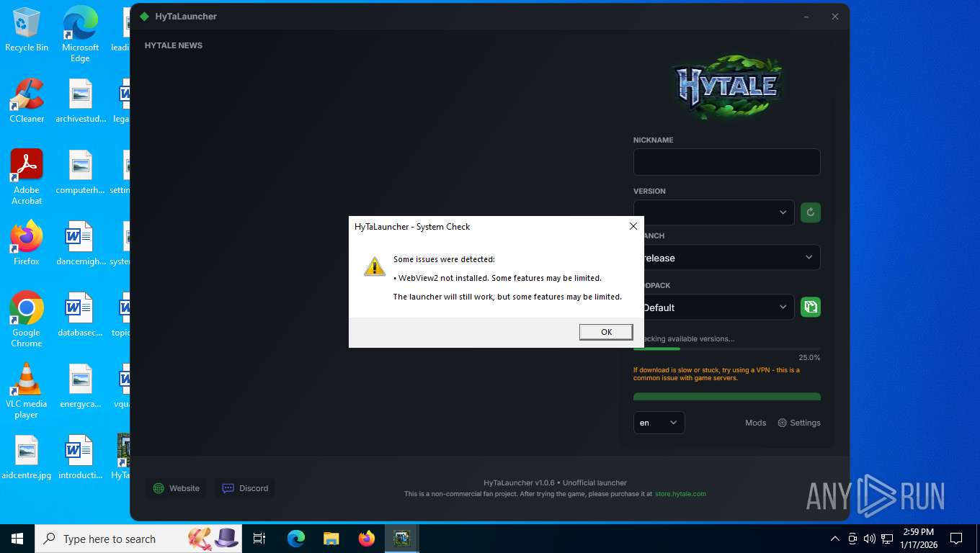Click into the Nickname input field
The width and height of the screenshot is (980, 553).
(726, 162)
